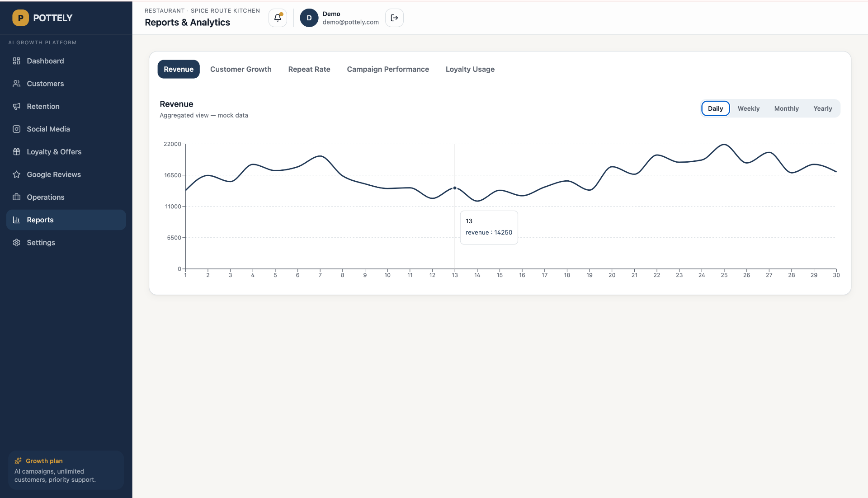
Task: Click the AI Growth Platform sidebar label
Action: pos(42,42)
